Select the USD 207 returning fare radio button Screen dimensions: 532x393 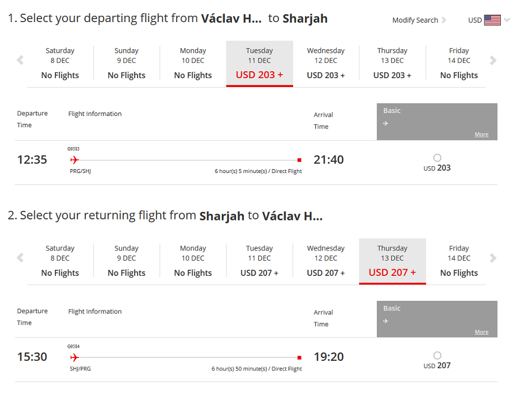pyautogui.click(x=437, y=355)
